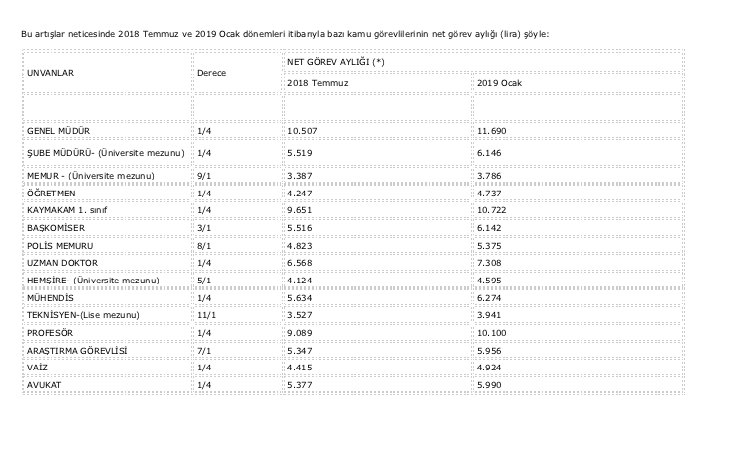
Task: Click the 2018 Temmuz column header
Action: point(317,83)
